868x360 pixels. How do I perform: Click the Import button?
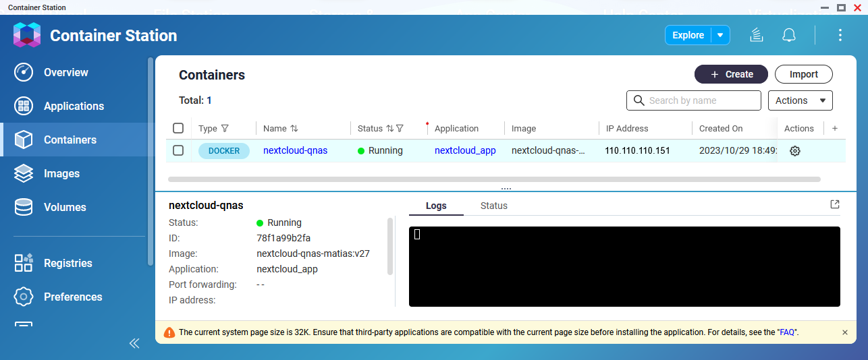(804, 74)
